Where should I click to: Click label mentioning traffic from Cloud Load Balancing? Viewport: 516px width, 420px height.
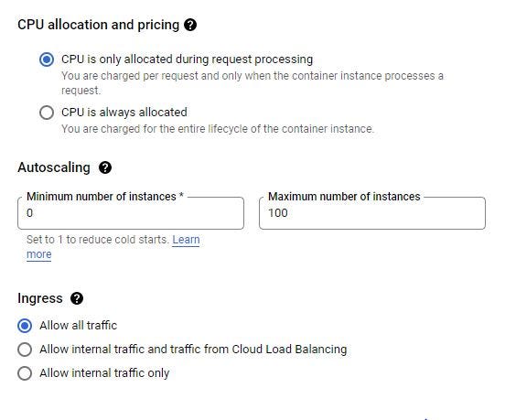click(x=193, y=350)
